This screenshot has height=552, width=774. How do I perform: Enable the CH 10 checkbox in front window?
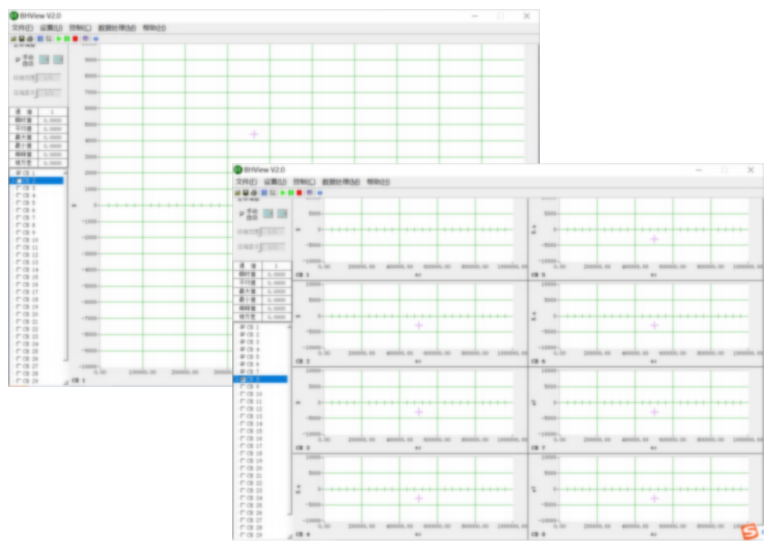(x=240, y=394)
